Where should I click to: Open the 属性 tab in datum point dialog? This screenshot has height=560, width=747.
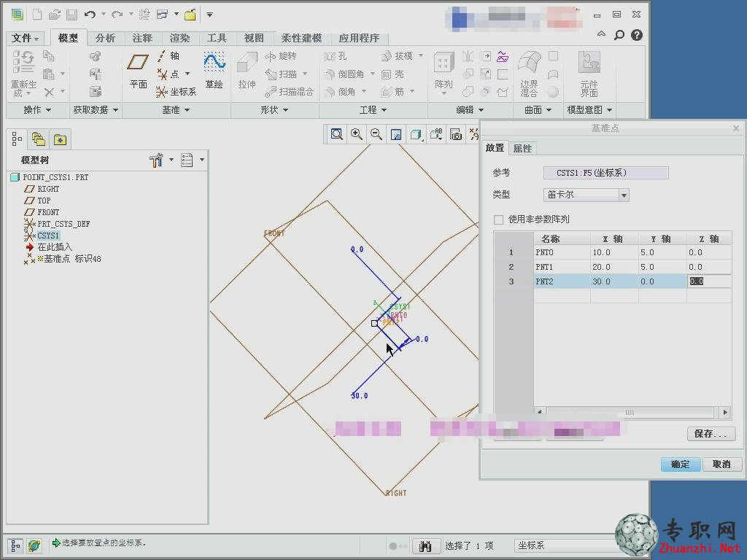pyautogui.click(x=522, y=149)
